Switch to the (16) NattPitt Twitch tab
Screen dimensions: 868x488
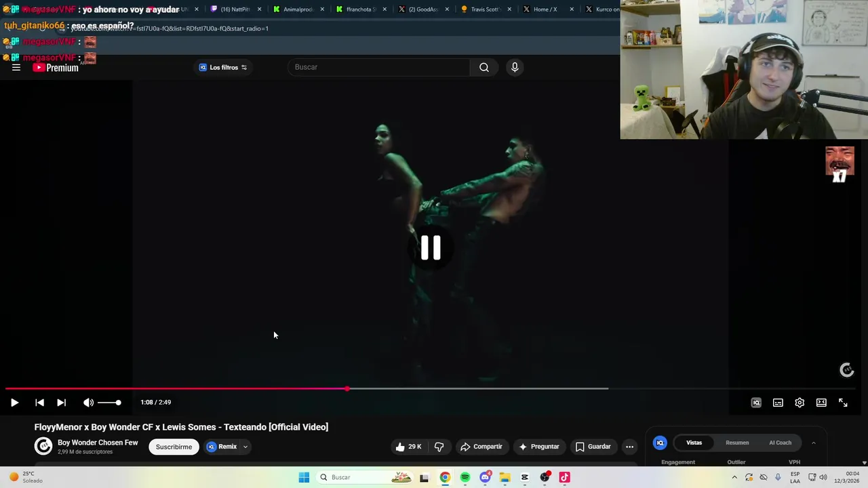click(x=235, y=9)
